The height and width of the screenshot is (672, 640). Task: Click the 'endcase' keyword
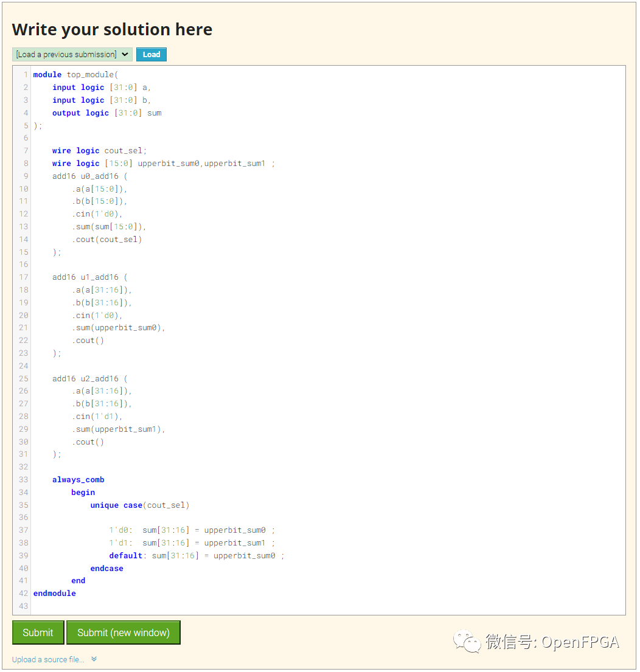click(x=106, y=569)
